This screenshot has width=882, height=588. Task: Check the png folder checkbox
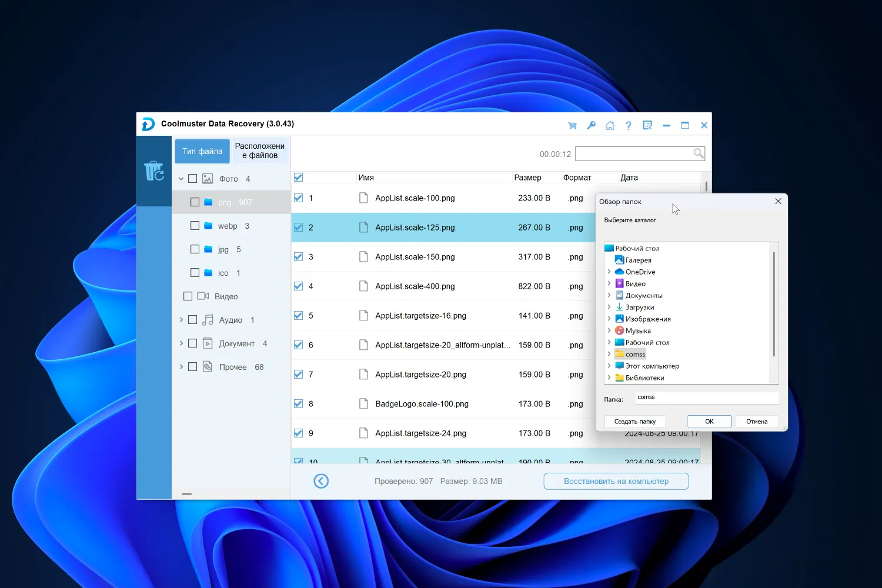(x=195, y=202)
